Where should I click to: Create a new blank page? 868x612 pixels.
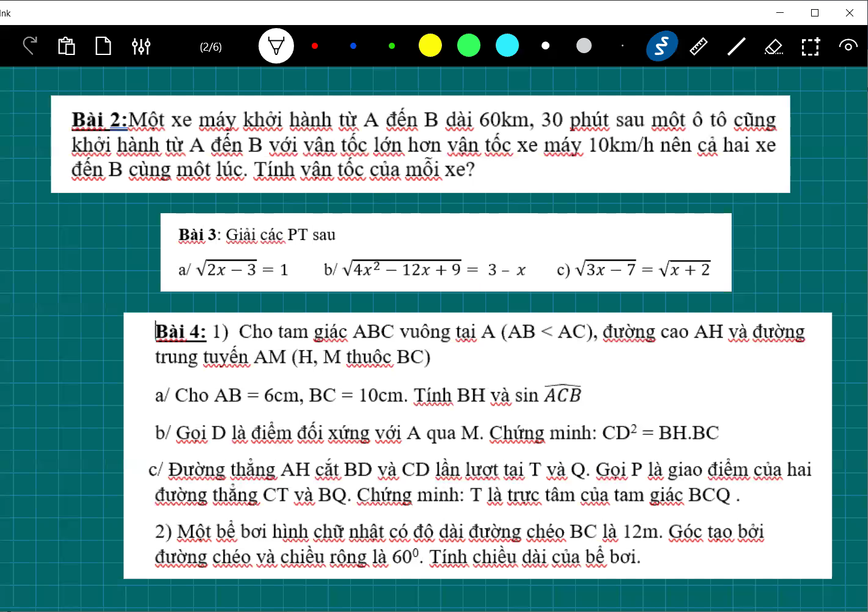click(103, 46)
